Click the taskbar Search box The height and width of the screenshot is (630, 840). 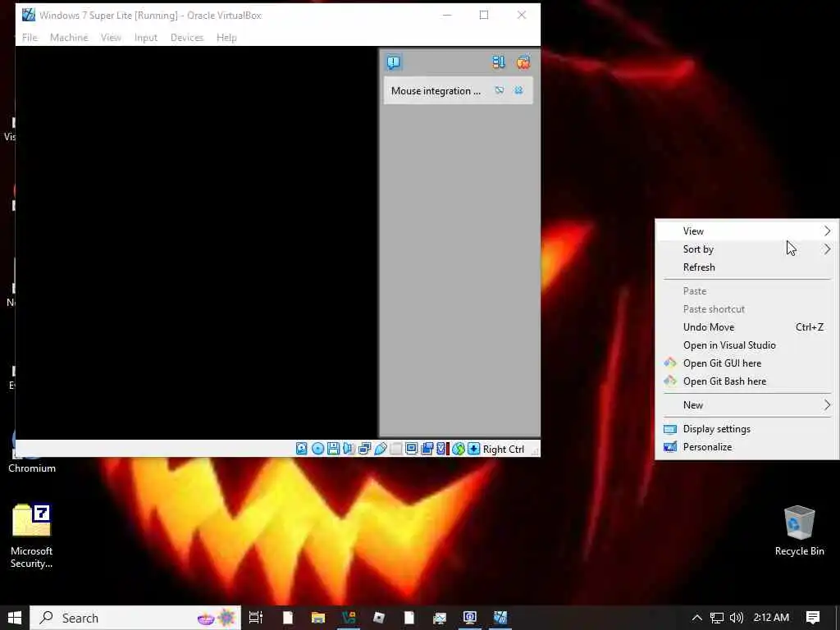point(135,618)
